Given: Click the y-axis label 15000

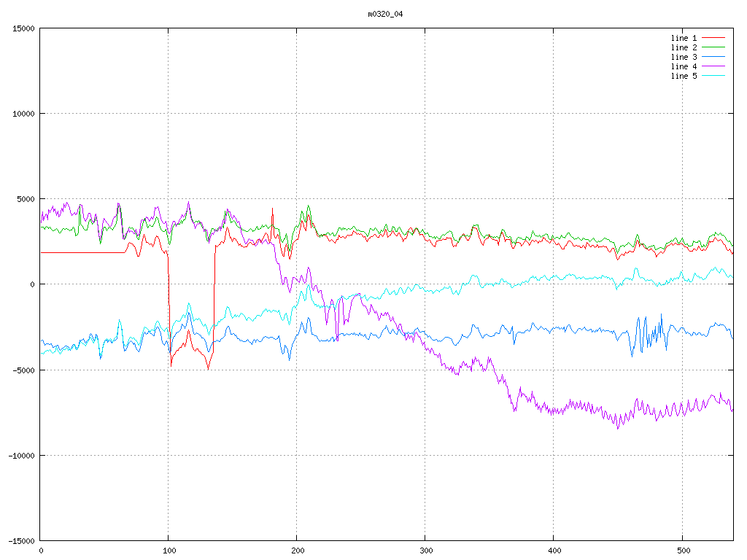Looking at the screenshot, I should [24, 28].
